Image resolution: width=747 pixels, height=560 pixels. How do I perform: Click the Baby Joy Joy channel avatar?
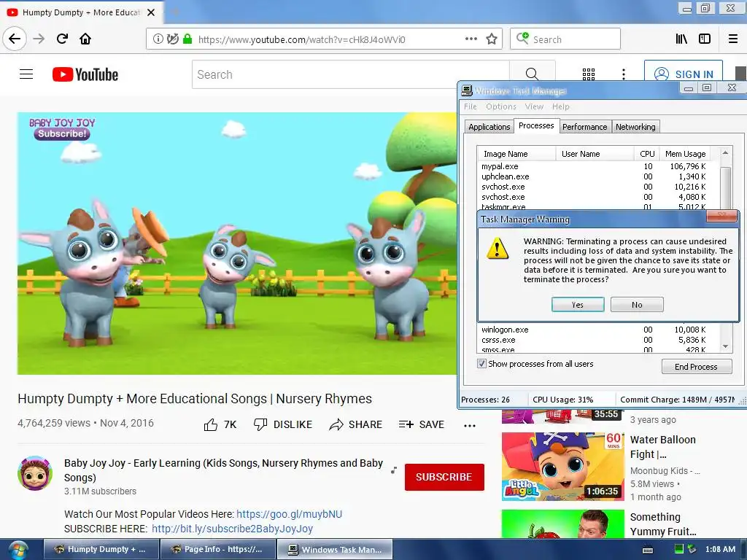tap(35, 473)
